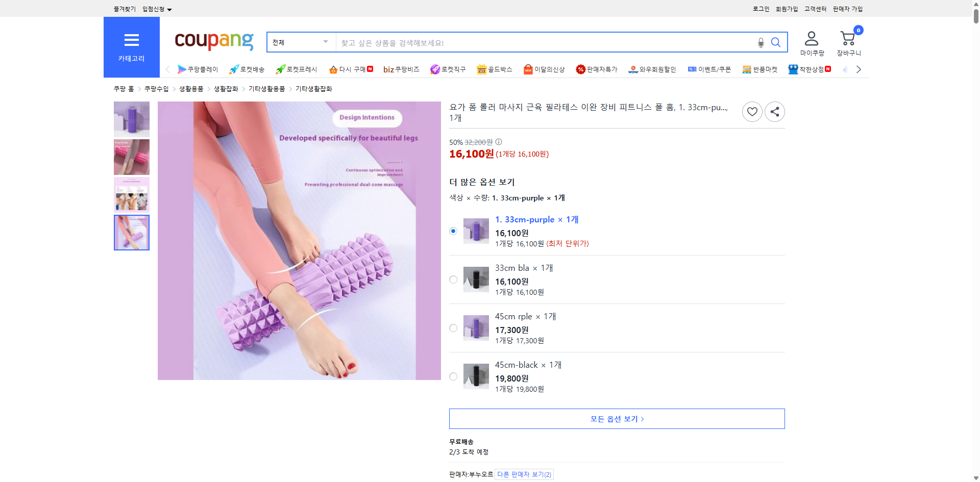Click the 모든 옵션 보기 button
The image size is (980, 482).
coord(616,418)
